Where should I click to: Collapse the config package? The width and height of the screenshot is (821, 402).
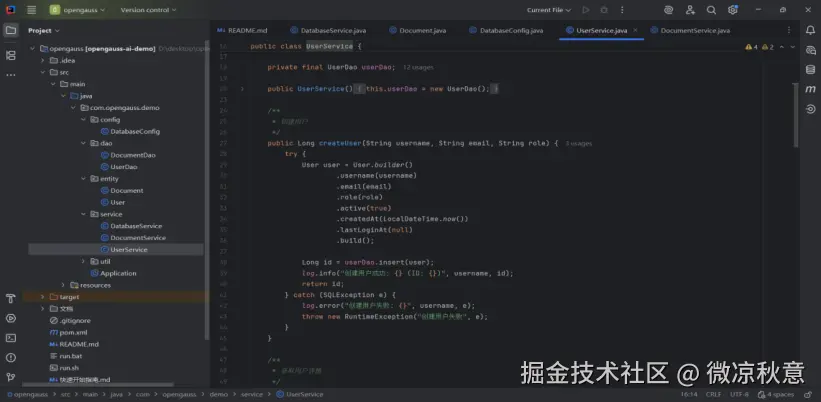(x=83, y=119)
